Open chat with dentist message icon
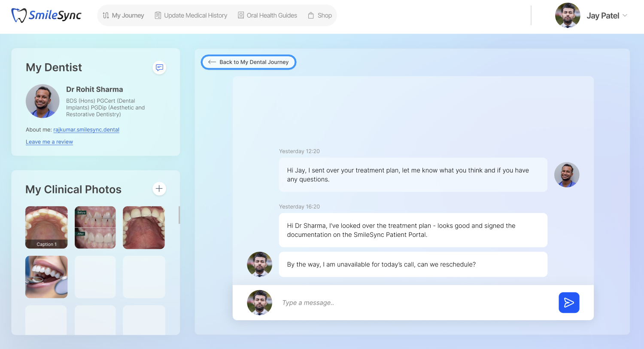This screenshot has width=644, height=349. click(159, 67)
